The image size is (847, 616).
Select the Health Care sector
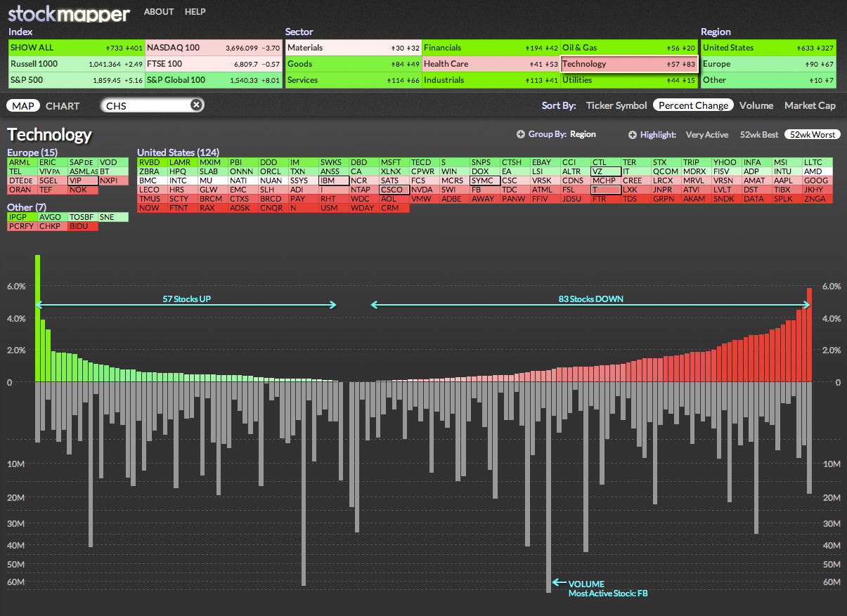point(491,64)
